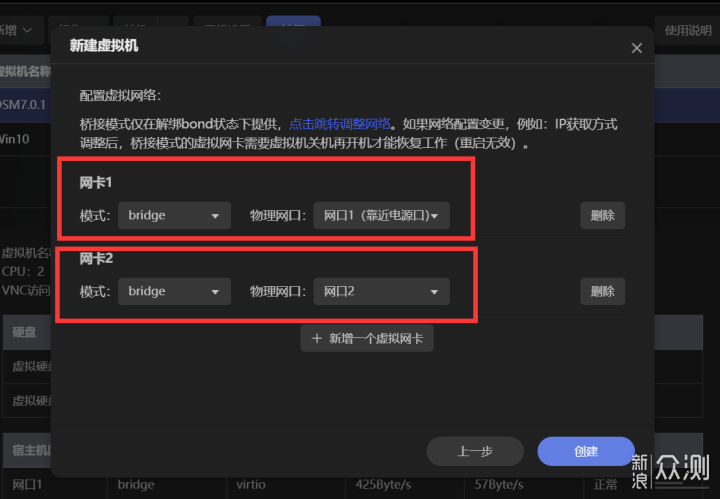Viewport: 720px width, 499px height.
Task: Open the 网卡1 物理网口 dropdown
Action: pyautogui.click(x=381, y=215)
